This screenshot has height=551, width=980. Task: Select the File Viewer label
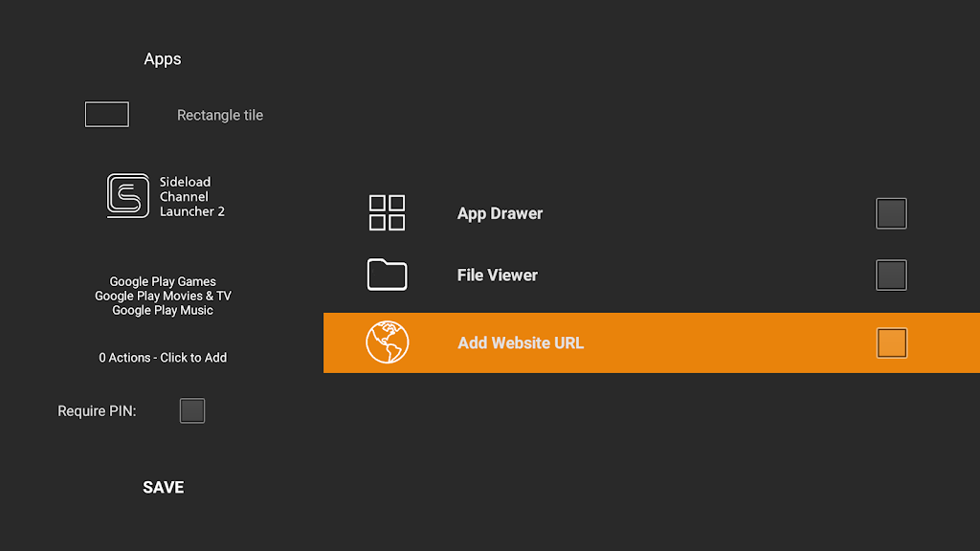tap(498, 275)
